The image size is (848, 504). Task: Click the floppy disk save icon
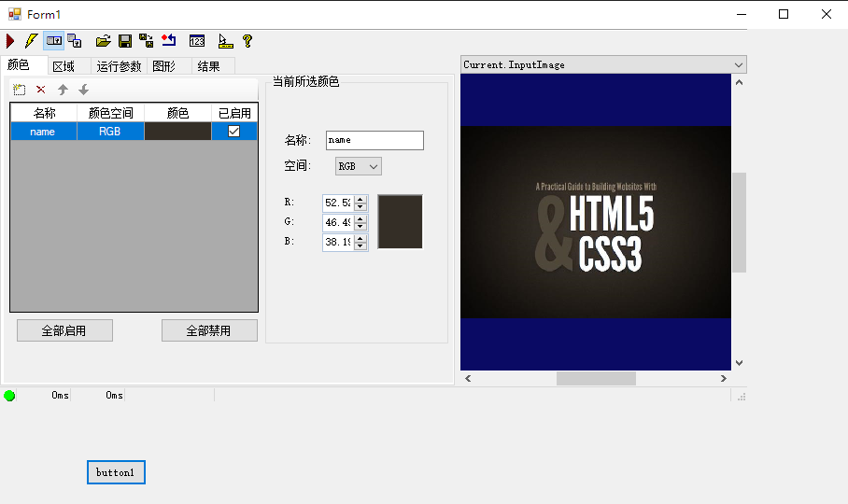coord(125,41)
